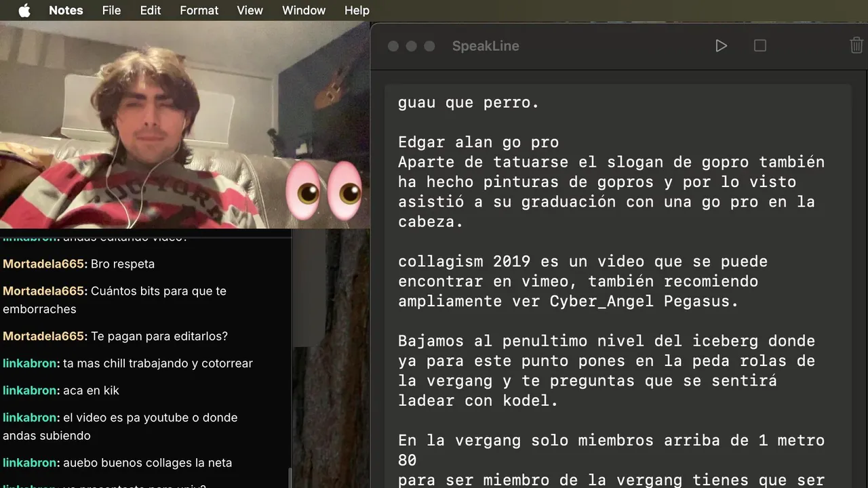Close the SpeakLine window
The image size is (868, 488).
tap(393, 46)
